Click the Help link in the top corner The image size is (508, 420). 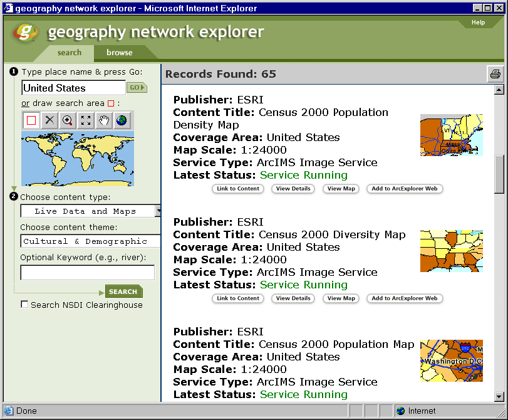(478, 21)
